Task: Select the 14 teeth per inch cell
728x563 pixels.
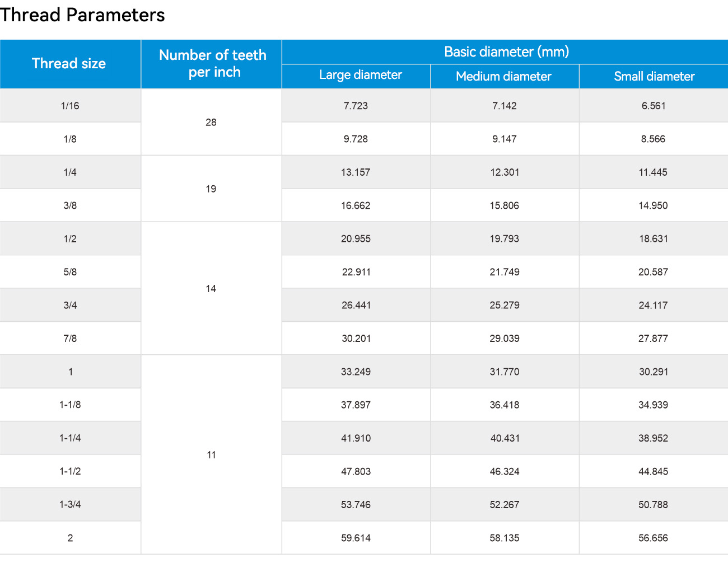Action: click(x=211, y=288)
